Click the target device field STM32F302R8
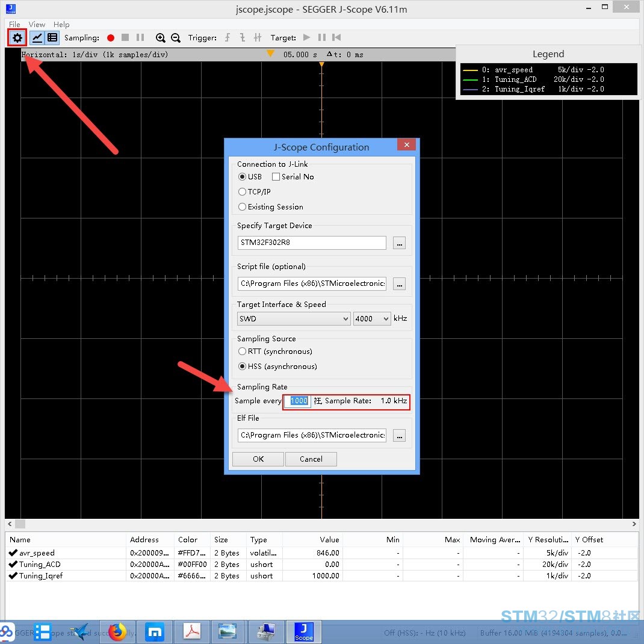This screenshot has width=644, height=644. [x=312, y=243]
